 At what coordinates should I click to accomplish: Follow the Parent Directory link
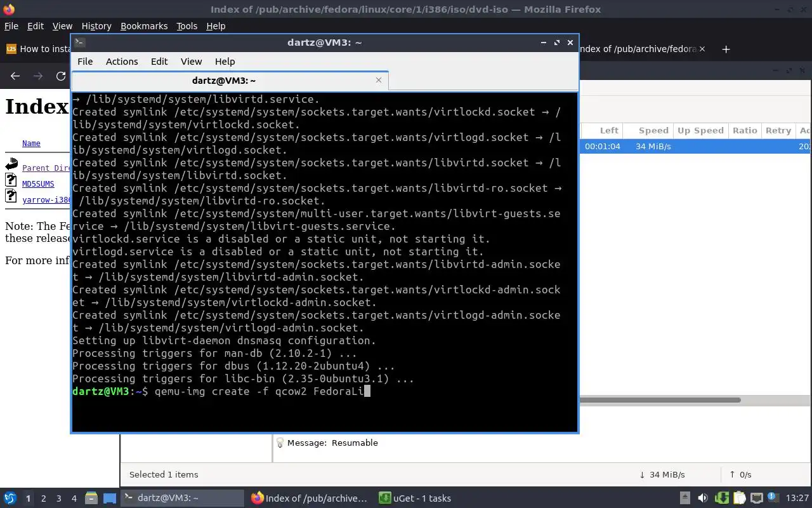[46, 168]
